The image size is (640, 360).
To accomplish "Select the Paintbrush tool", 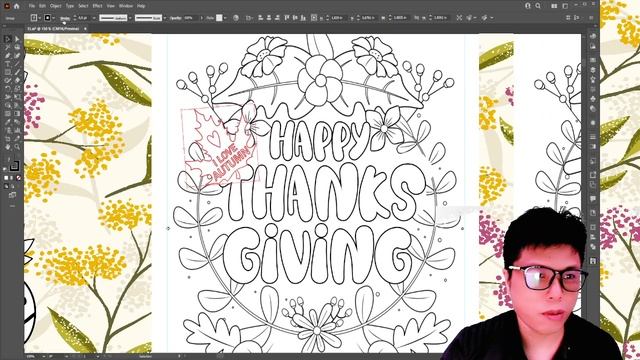I will click(17, 72).
